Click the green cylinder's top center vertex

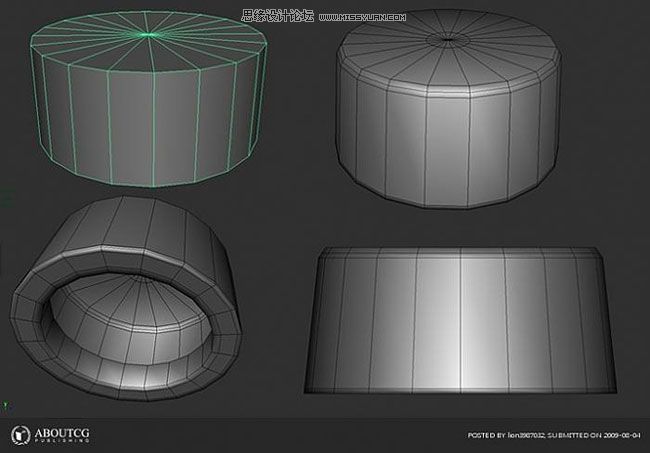(148, 35)
